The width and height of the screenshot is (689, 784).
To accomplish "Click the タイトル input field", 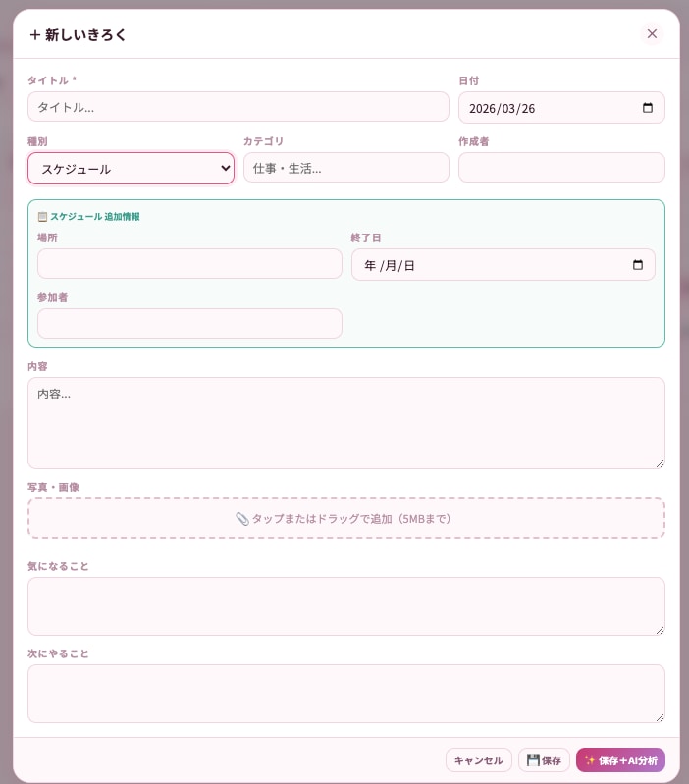I will [238, 107].
